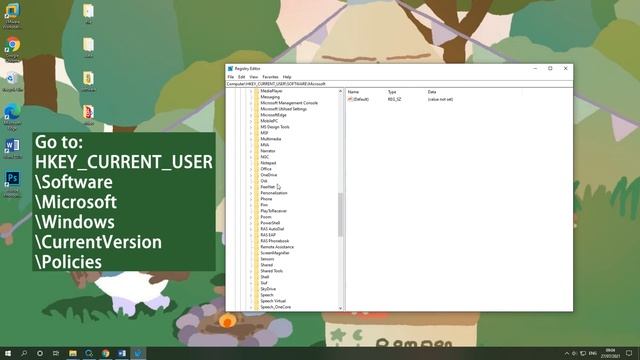Select the Microsoft Management Console key

tap(289, 103)
